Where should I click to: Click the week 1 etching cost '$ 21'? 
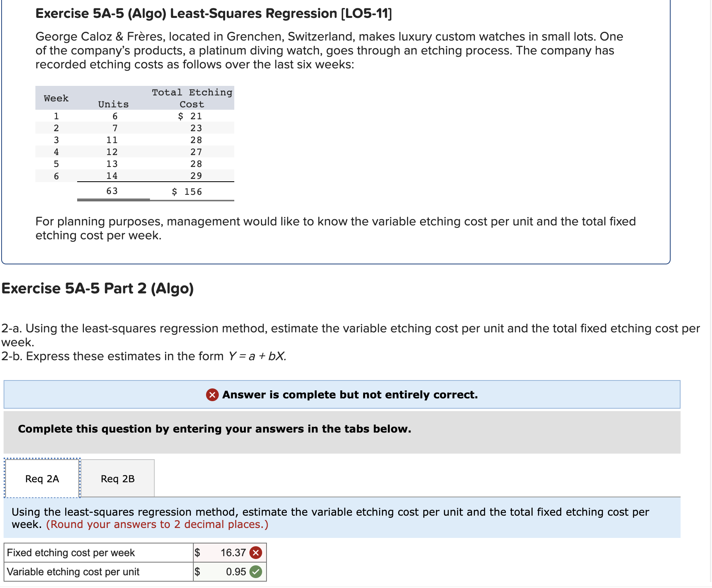(x=190, y=116)
